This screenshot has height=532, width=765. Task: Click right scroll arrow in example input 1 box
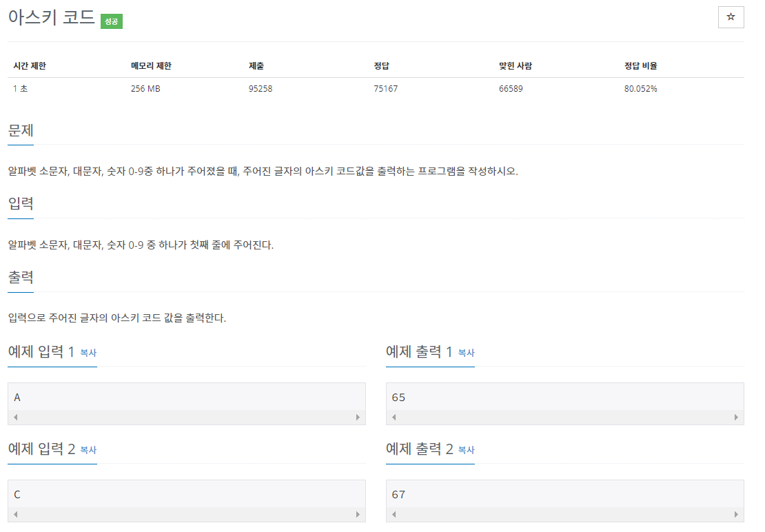[358, 417]
